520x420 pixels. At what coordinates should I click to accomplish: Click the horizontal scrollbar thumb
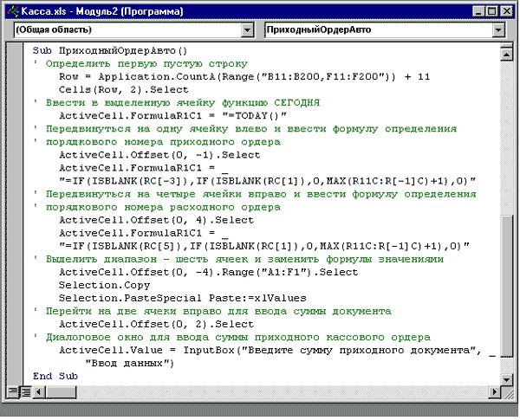point(61,392)
